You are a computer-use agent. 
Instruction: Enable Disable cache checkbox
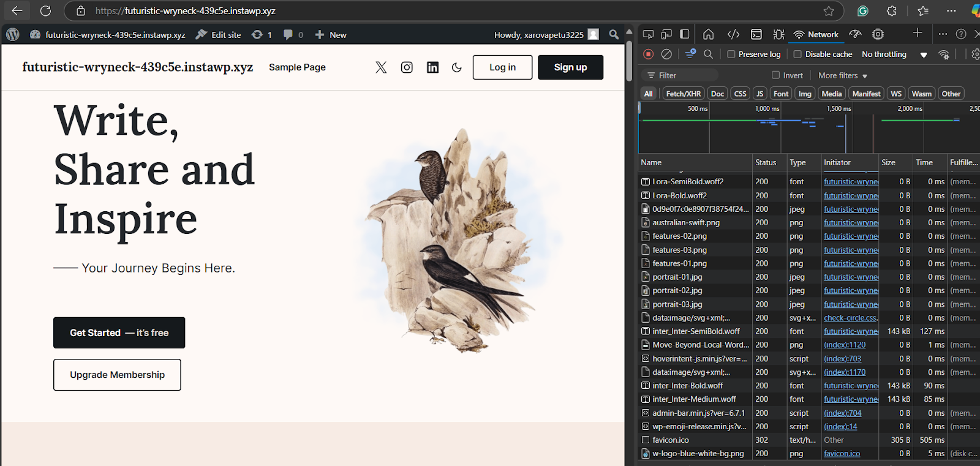point(797,54)
